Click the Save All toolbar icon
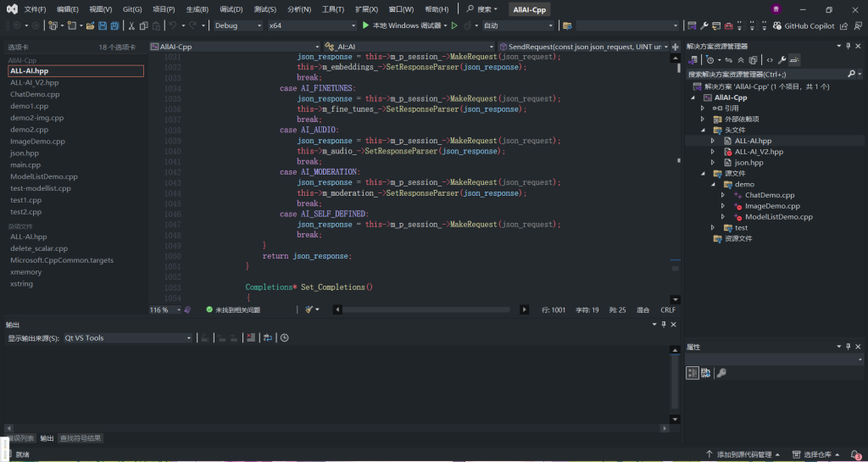 tap(114, 26)
